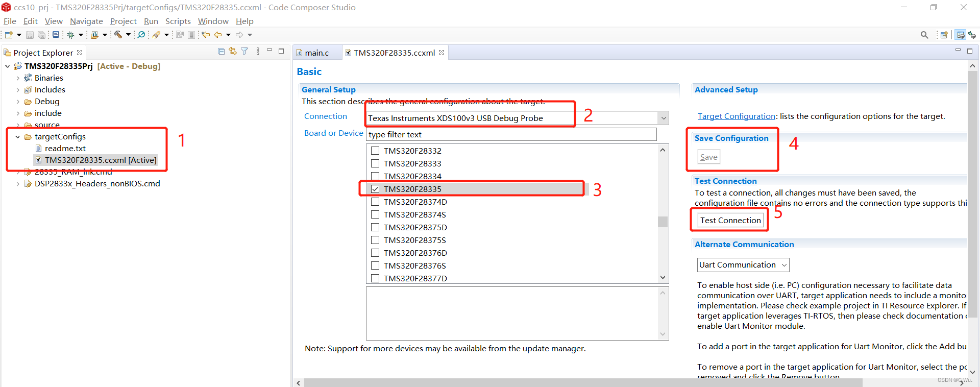Check the TMS320F28375D device checkbox
This screenshot has width=980, height=387.
click(x=375, y=227)
